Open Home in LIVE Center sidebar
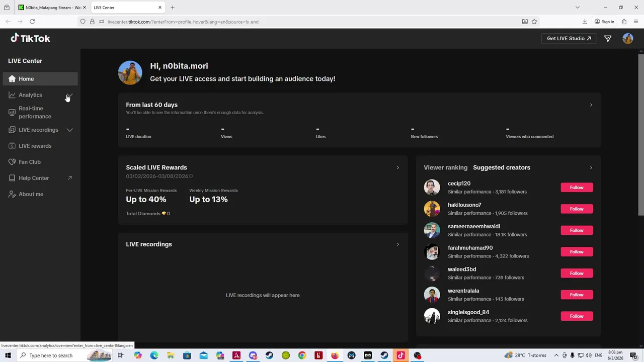The width and height of the screenshot is (644, 362). [x=40, y=79]
